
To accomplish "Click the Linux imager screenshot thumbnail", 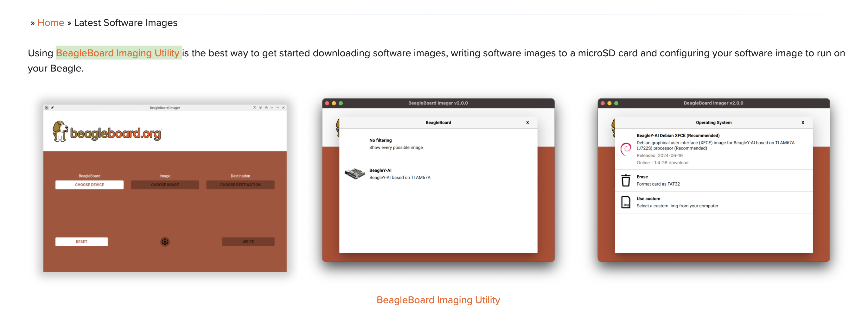I will pos(165,188).
